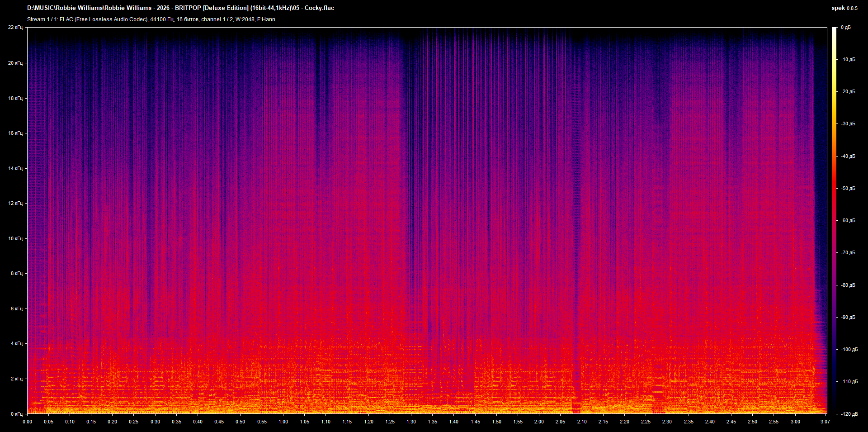Click the 0 дБ label on scale
Viewport: 868px width, 432px height.
(845, 28)
